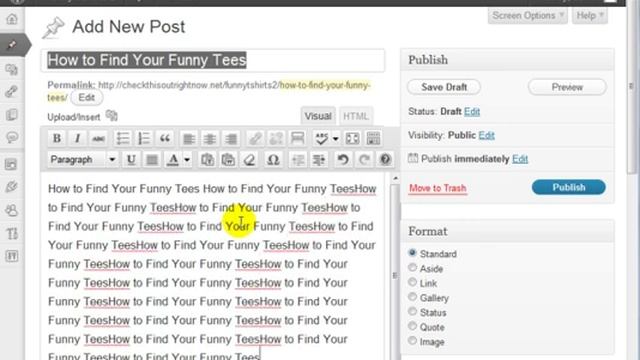This screenshot has height=360, width=640.
Task: Open the Paragraph format dropdown
Action: pyautogui.click(x=83, y=160)
